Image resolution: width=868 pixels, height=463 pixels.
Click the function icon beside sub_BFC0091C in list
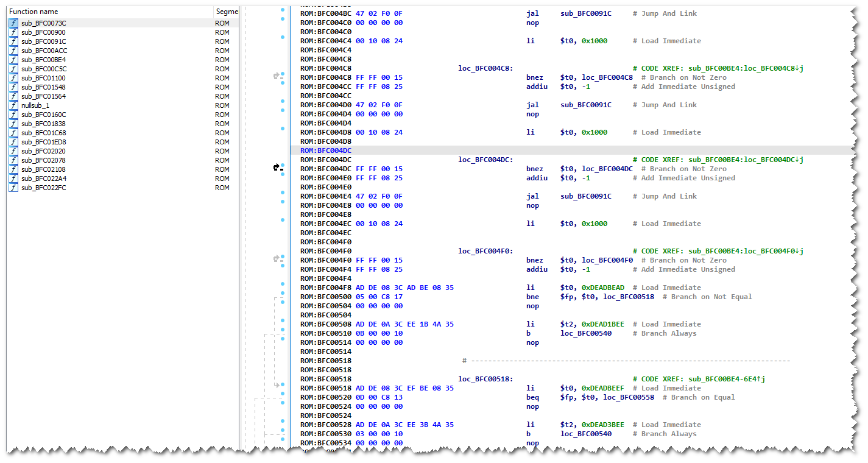pos(13,41)
